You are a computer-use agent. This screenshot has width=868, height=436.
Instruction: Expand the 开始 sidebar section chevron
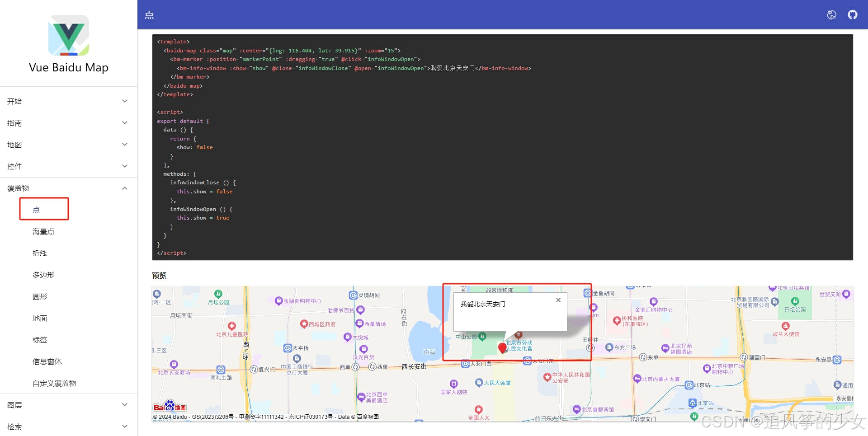pyautogui.click(x=125, y=101)
